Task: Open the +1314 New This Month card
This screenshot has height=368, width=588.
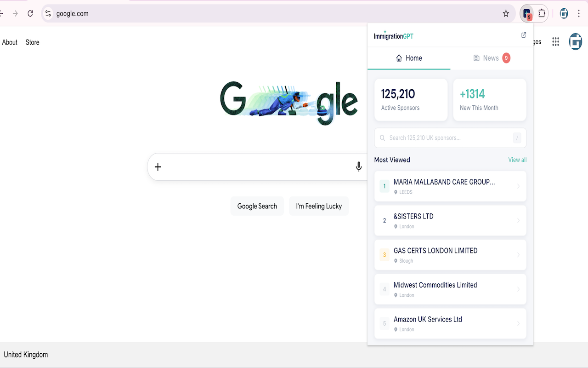Action: 490,100
